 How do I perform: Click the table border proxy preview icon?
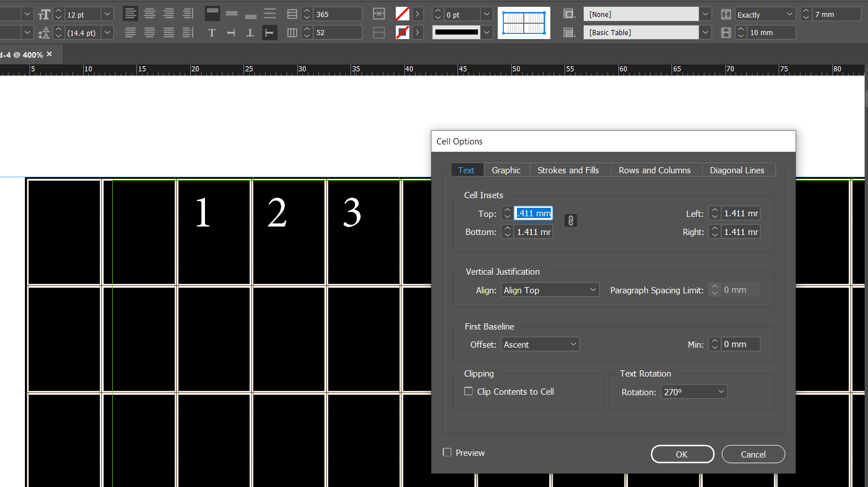[x=524, y=23]
